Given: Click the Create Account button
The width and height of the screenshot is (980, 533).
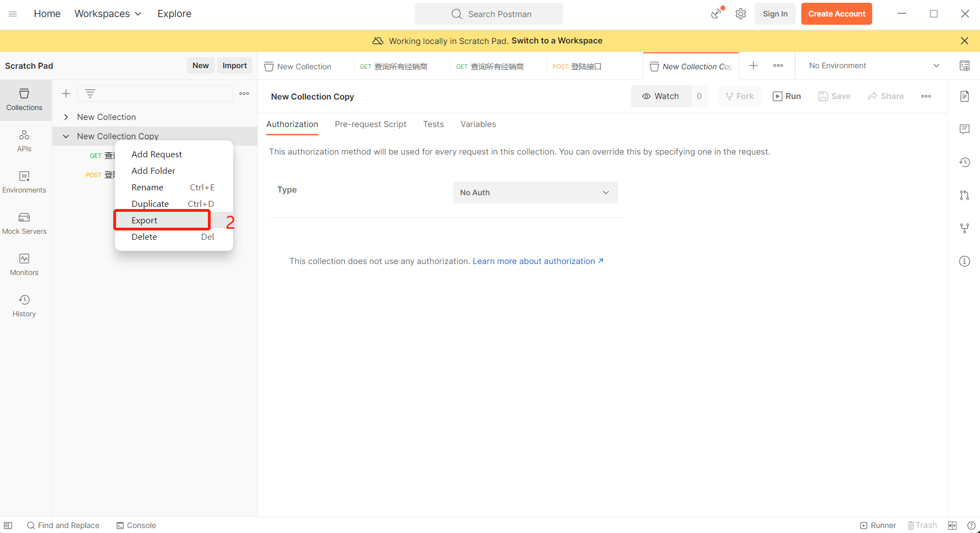Looking at the screenshot, I should point(836,14).
